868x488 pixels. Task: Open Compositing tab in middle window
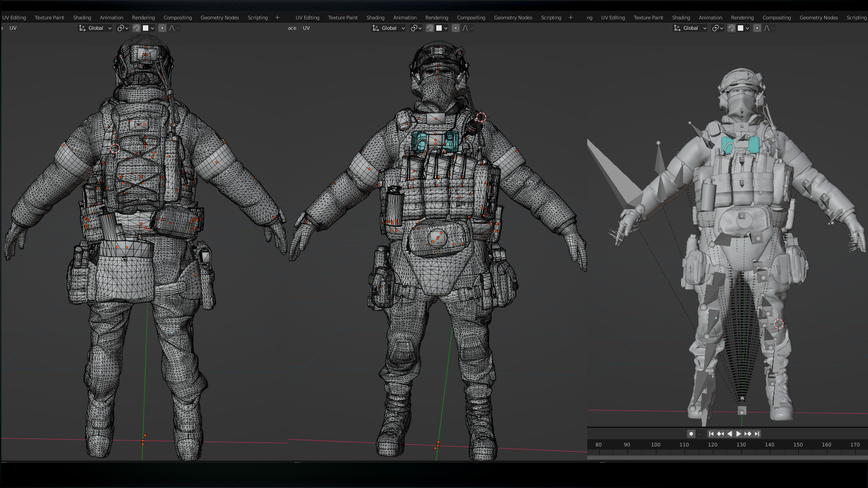click(471, 18)
